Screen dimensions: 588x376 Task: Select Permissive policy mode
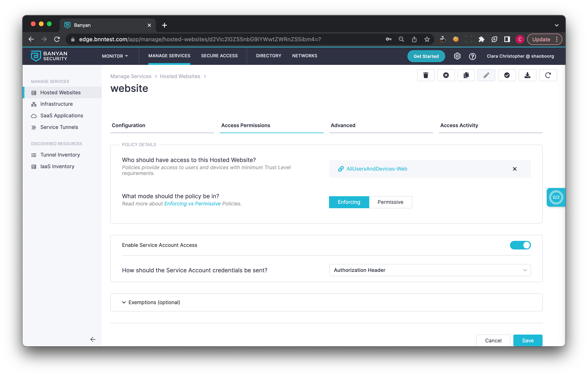point(390,202)
